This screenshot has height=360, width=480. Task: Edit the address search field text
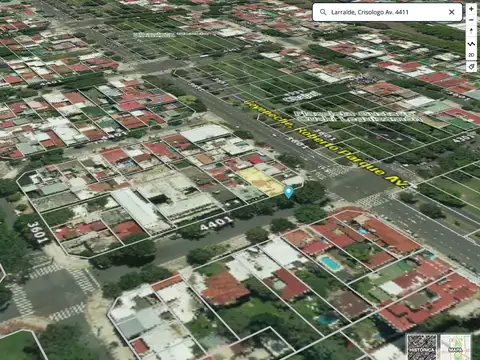point(387,12)
